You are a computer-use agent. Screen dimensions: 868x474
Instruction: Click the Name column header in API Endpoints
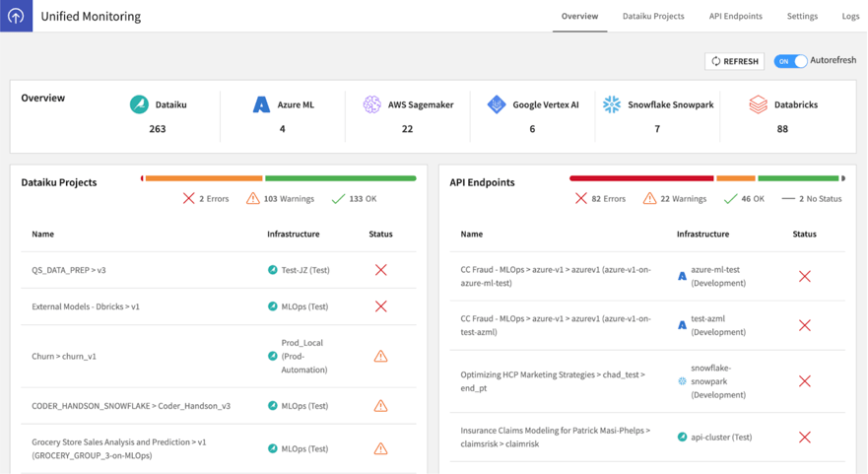click(x=472, y=234)
